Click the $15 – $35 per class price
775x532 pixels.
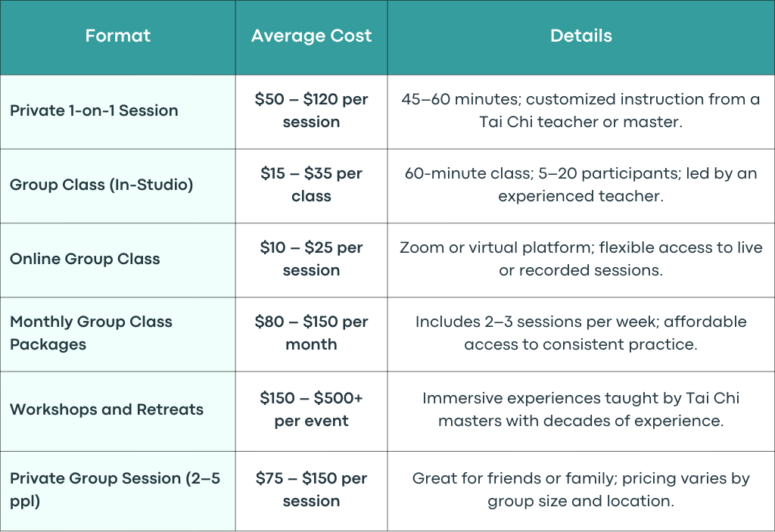click(x=311, y=185)
